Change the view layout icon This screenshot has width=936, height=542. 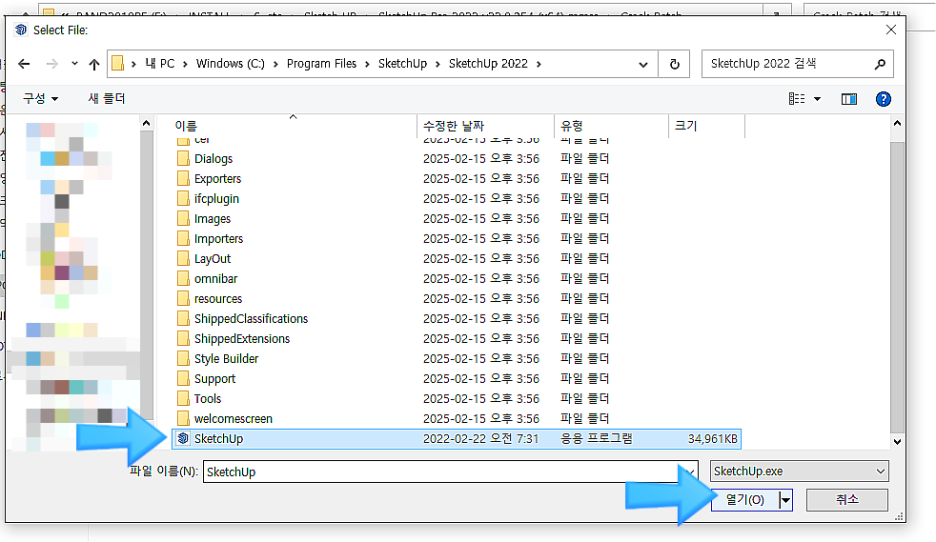click(797, 98)
